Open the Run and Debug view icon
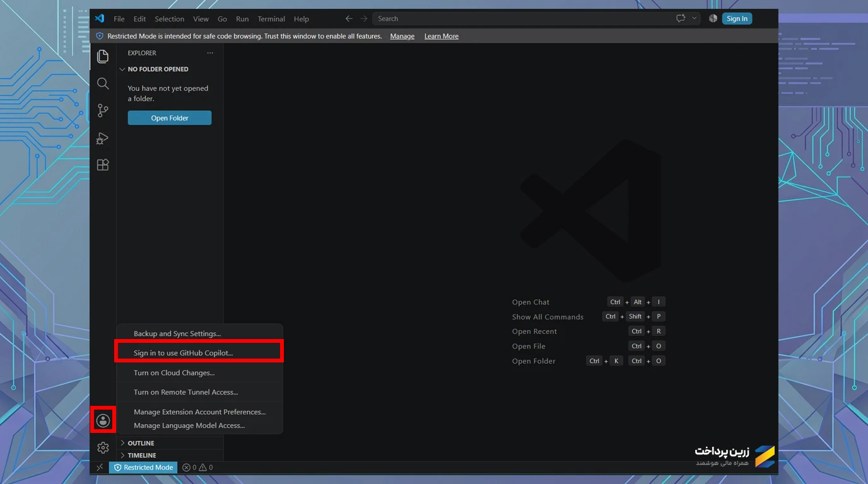The width and height of the screenshot is (868, 484). tap(103, 138)
